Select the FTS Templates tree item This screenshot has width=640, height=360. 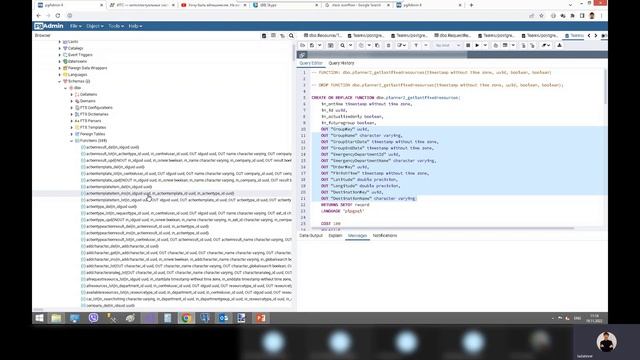[x=93, y=127]
